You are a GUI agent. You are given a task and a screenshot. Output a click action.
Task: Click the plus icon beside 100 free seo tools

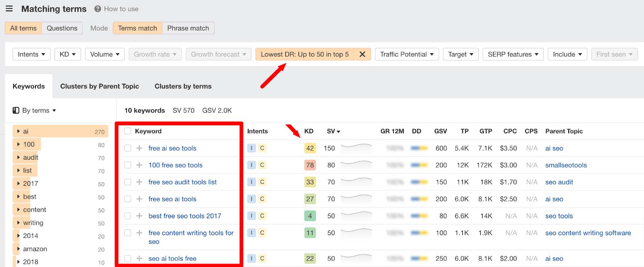tap(139, 165)
